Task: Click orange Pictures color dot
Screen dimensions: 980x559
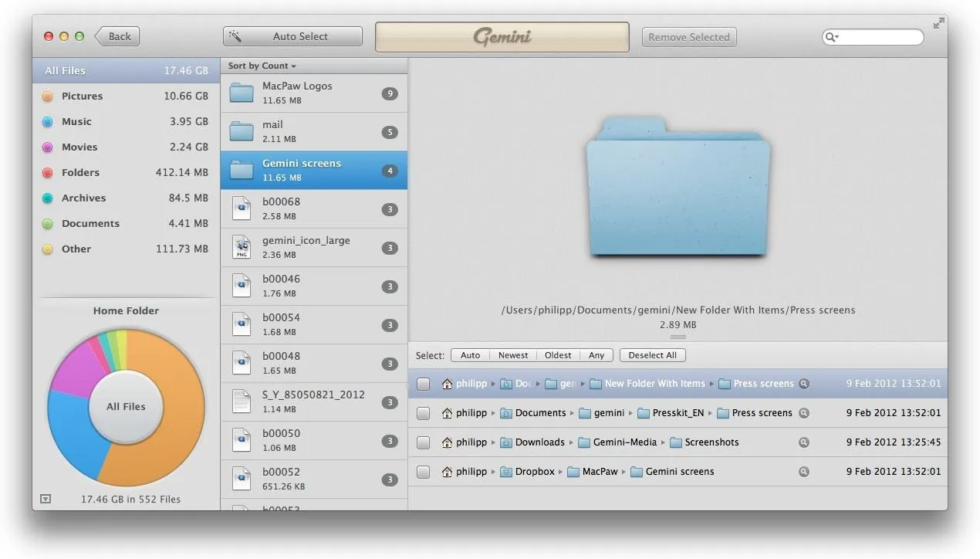Action: coord(48,97)
